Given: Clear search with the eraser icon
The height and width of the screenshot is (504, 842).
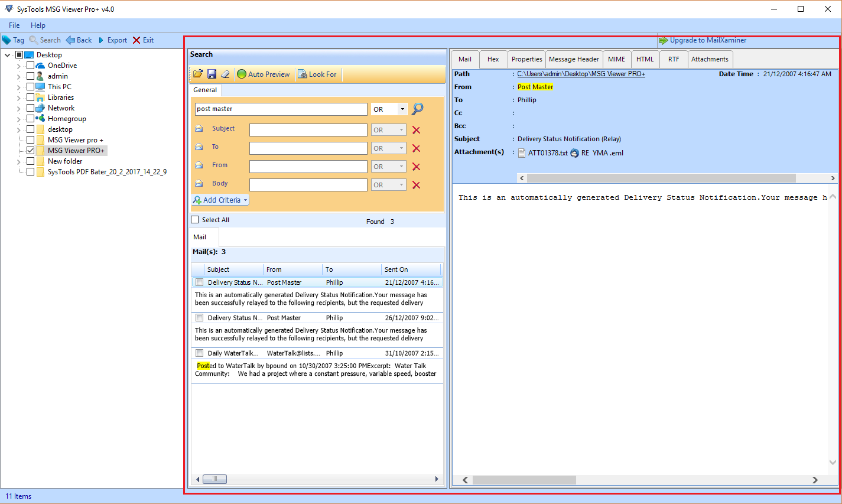Looking at the screenshot, I should tap(225, 74).
